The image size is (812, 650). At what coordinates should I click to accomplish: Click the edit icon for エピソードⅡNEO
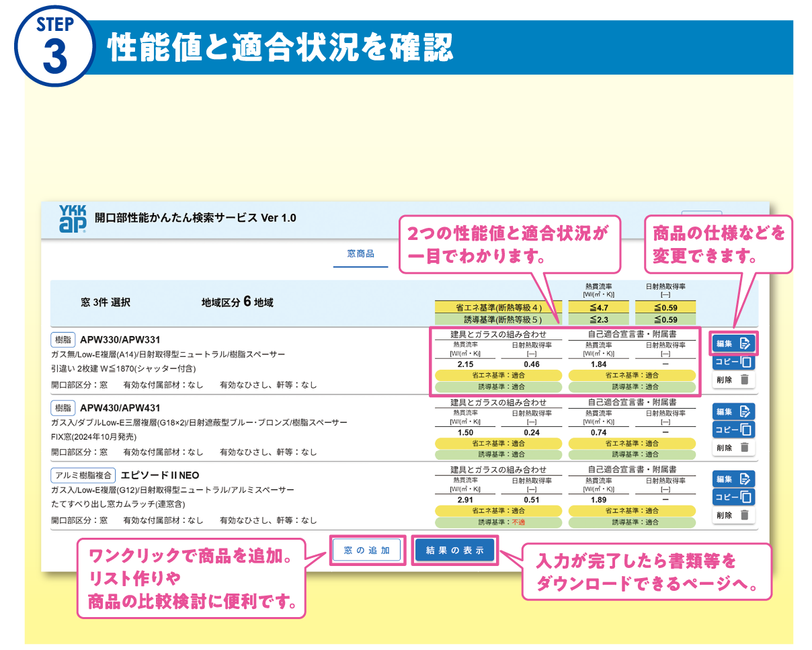point(733,479)
